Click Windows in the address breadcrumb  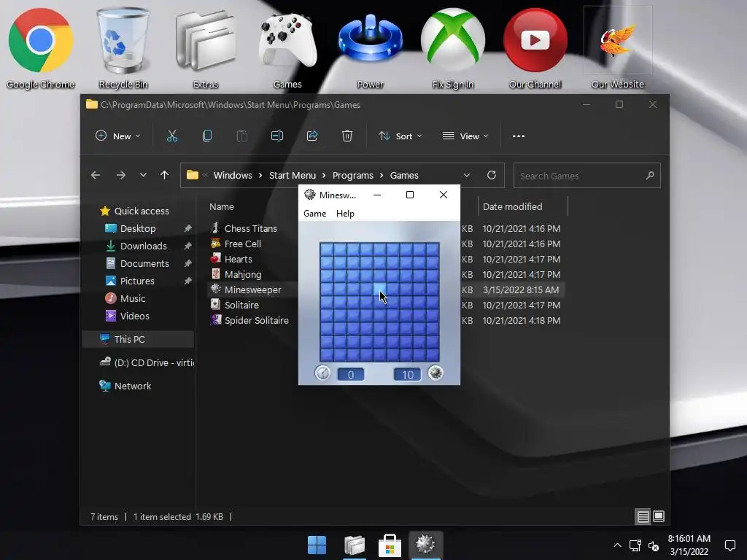(x=233, y=175)
